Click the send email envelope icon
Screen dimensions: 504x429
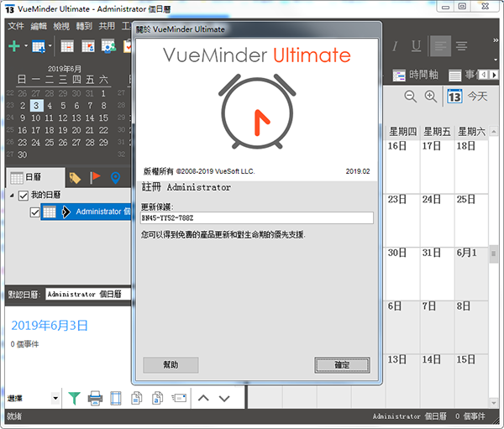(179, 399)
